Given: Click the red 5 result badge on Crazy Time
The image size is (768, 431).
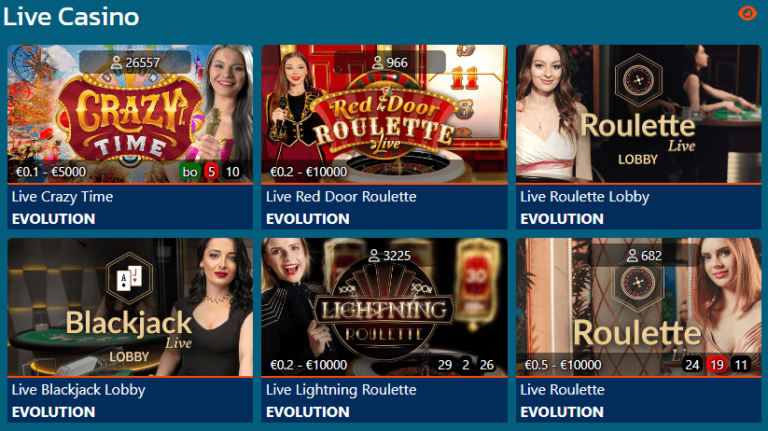Looking at the screenshot, I should [x=211, y=172].
